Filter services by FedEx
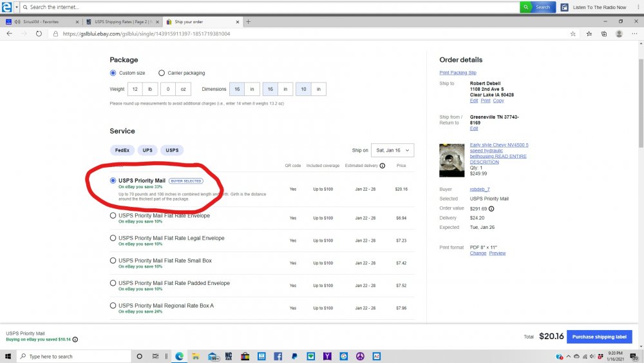644x363 pixels. pyautogui.click(x=122, y=150)
